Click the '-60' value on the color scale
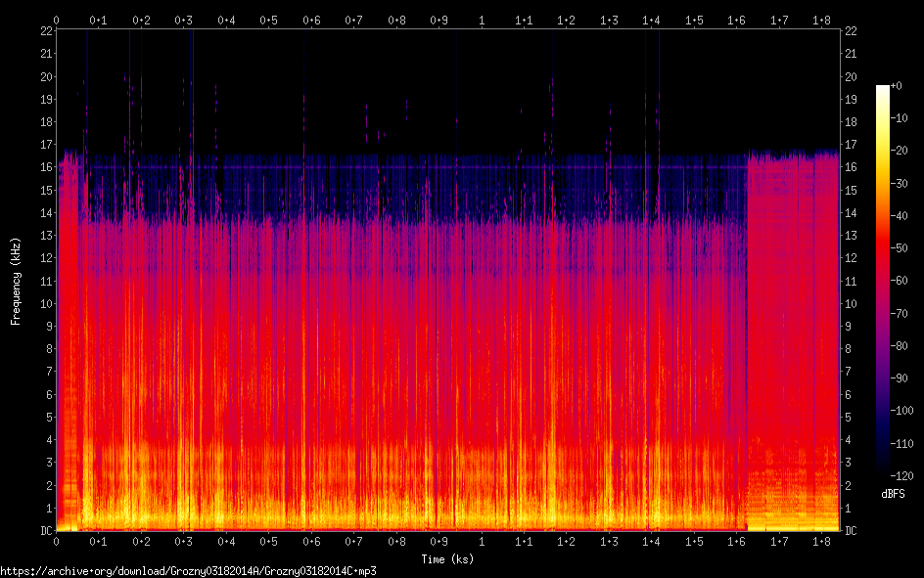 pos(900,281)
